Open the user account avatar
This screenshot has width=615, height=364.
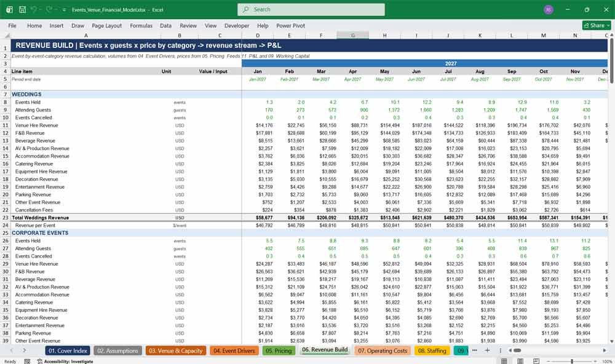pos(549,9)
